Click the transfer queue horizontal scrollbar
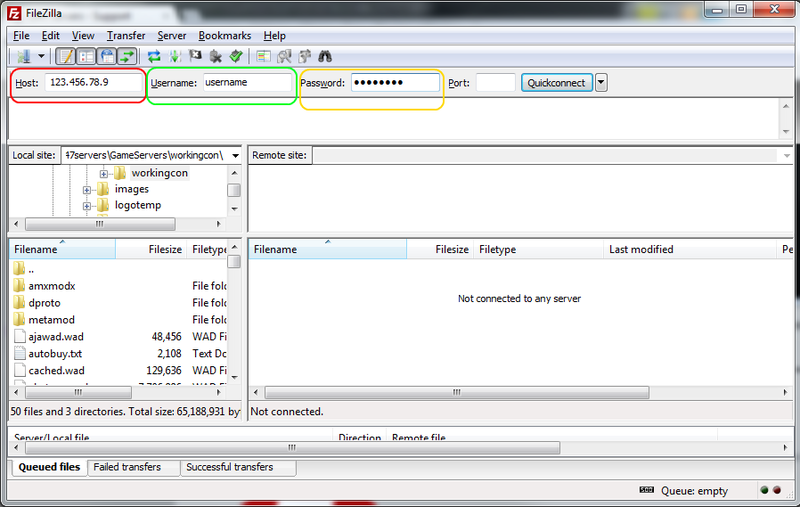This screenshot has height=507, width=800. (x=292, y=448)
